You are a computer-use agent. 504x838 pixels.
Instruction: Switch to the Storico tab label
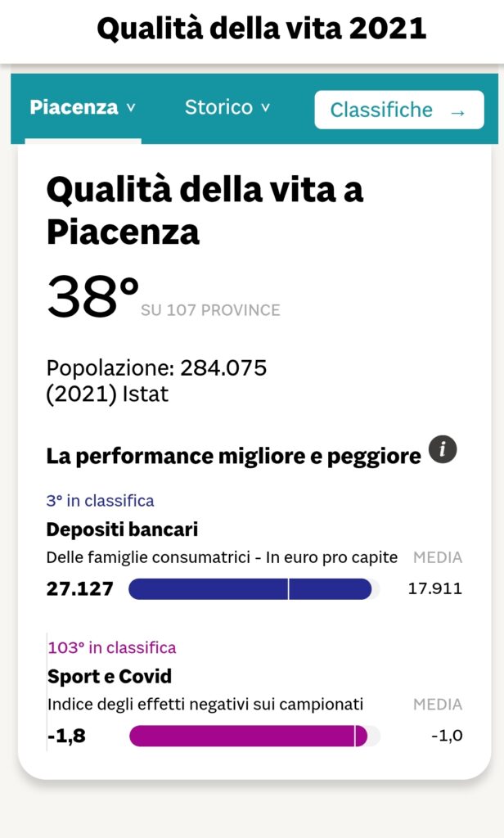[218, 107]
